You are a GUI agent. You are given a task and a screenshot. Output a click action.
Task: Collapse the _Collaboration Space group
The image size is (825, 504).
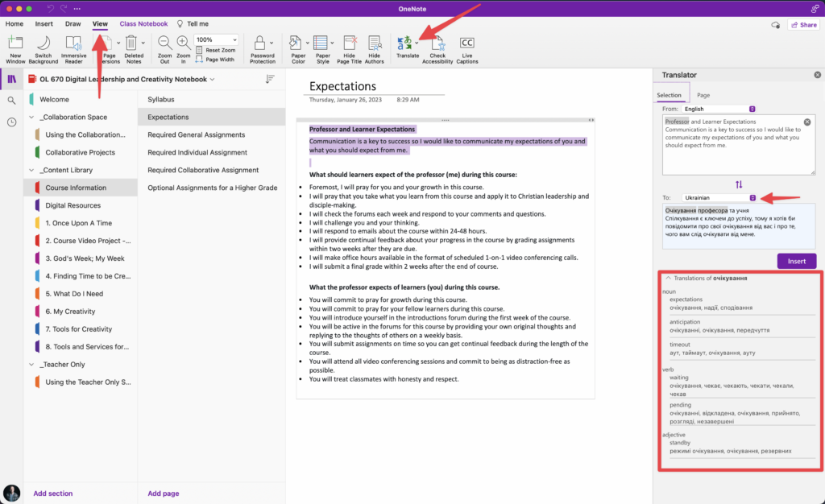tap(31, 117)
